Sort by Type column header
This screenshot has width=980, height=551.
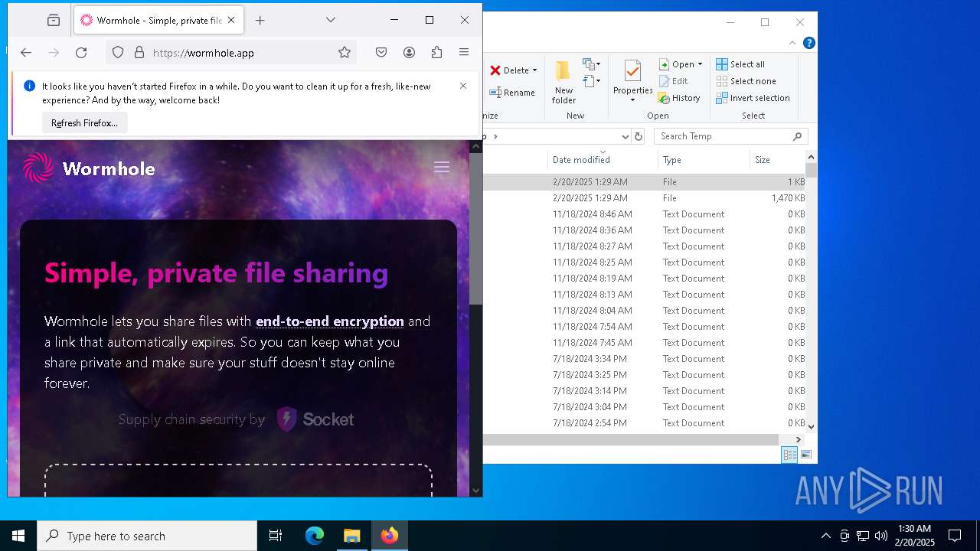[x=704, y=160]
